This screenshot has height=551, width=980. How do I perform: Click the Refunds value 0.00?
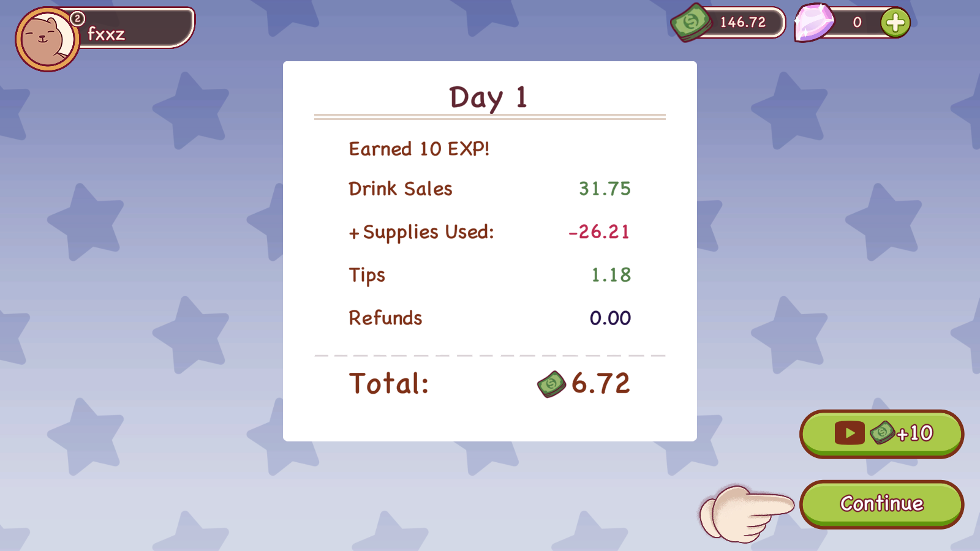[610, 318]
